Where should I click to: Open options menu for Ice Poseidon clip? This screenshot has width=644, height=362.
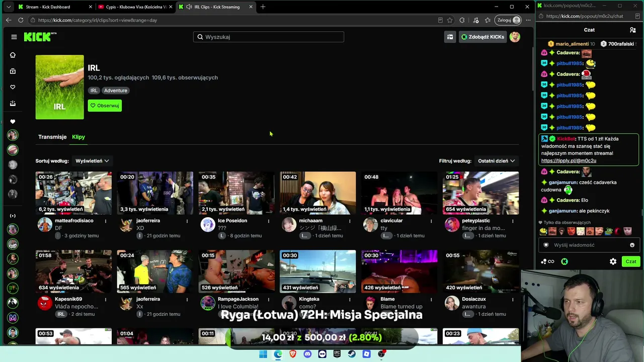[x=269, y=221]
